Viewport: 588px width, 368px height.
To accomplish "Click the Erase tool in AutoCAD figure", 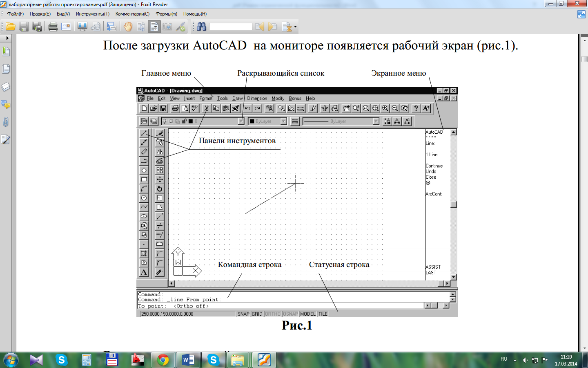I will click(160, 133).
